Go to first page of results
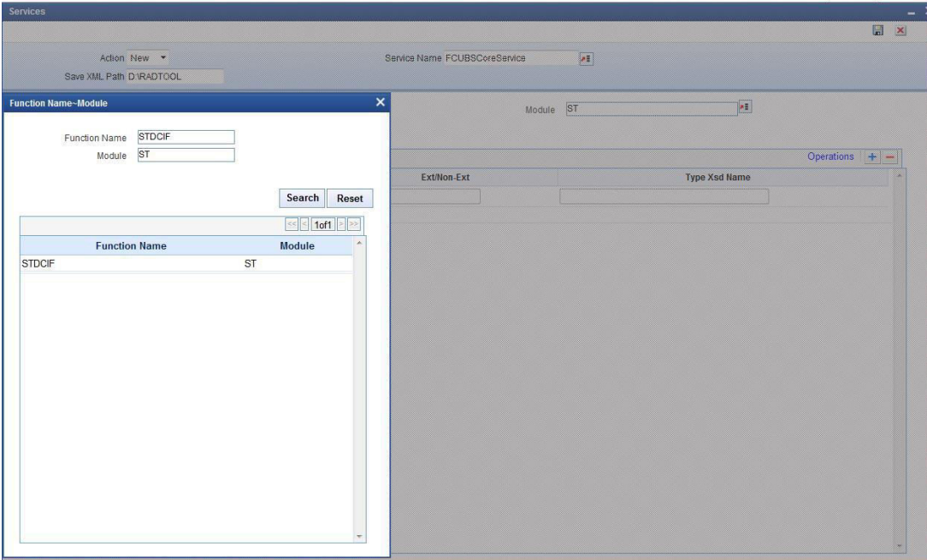The height and width of the screenshot is (560, 927). [x=292, y=224]
